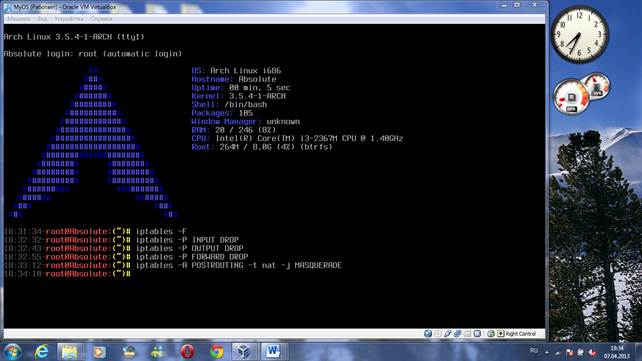
Task: Click the "Kernel: 3.5.4-1-ARCH" info line
Action: pos(239,96)
